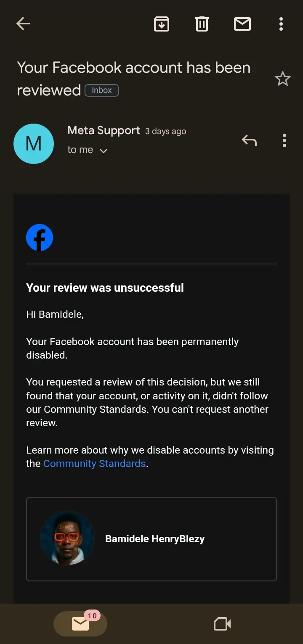Star the email
Screen dimensions: 303x644
click(282, 79)
